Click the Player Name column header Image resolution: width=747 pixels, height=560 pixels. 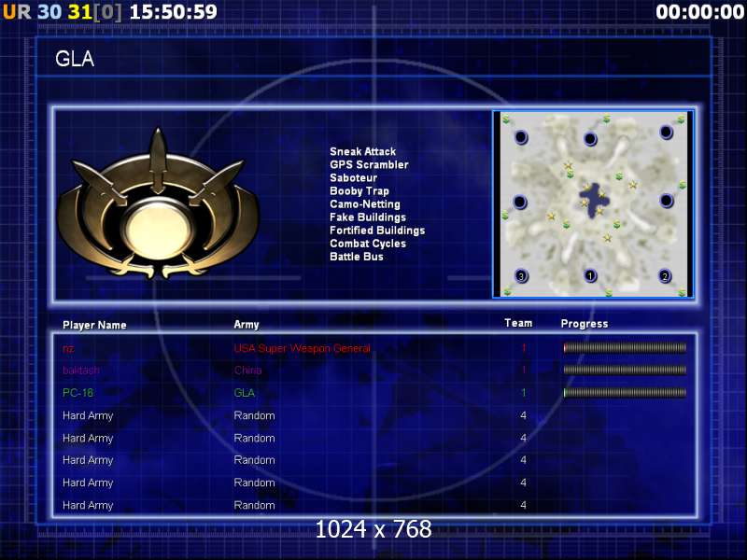coord(94,325)
